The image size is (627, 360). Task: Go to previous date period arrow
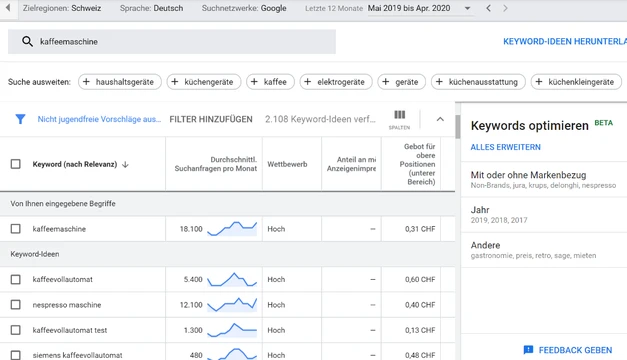coord(488,8)
